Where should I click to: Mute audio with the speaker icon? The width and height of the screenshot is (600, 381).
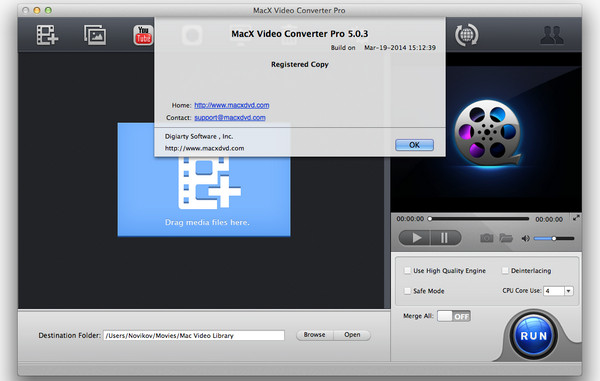[525, 238]
